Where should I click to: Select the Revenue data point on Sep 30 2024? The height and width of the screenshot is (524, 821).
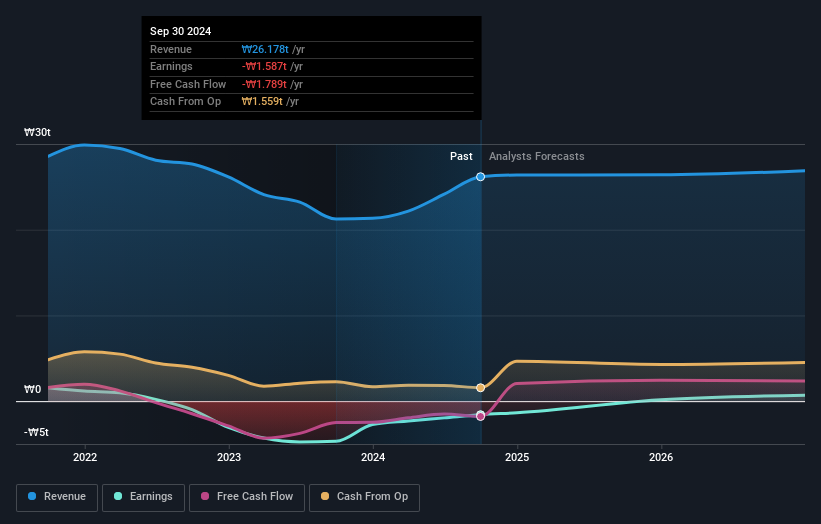480,177
